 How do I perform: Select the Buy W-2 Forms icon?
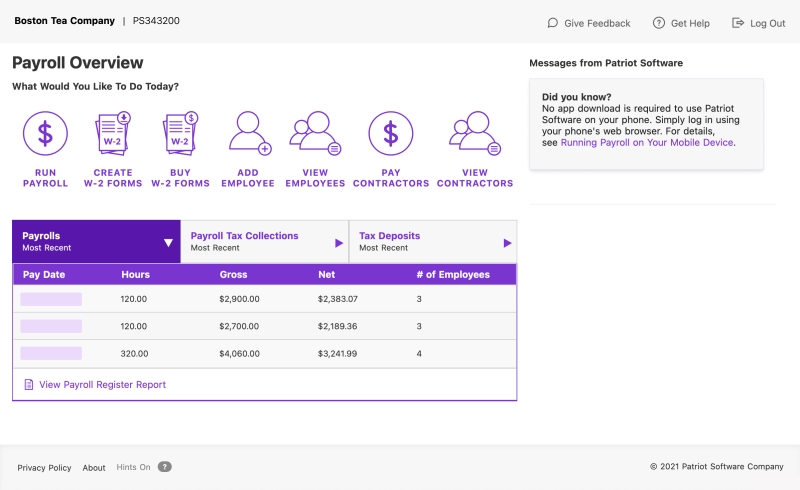(x=180, y=133)
